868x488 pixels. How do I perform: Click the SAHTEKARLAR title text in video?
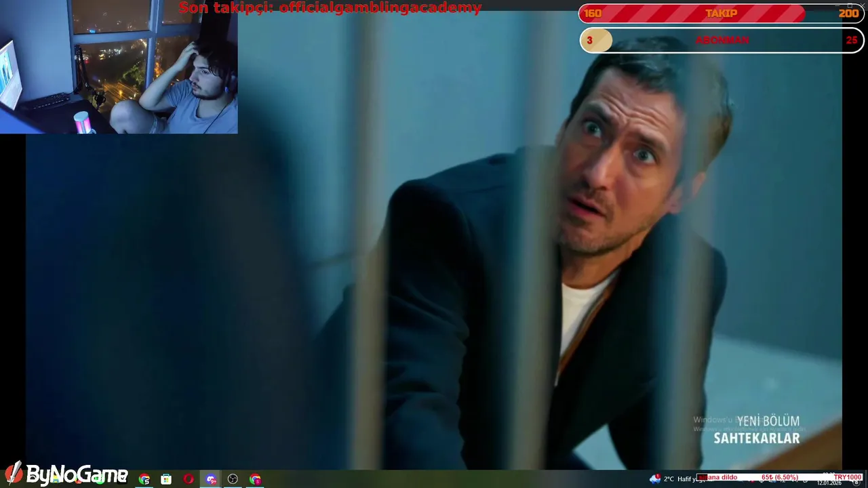[757, 438]
